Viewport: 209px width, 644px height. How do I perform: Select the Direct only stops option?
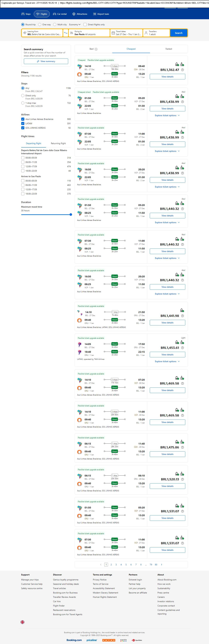coord(23,96)
